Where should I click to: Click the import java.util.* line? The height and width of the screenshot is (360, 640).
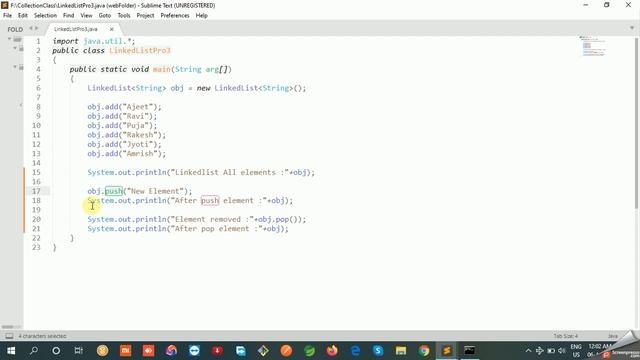click(93, 41)
